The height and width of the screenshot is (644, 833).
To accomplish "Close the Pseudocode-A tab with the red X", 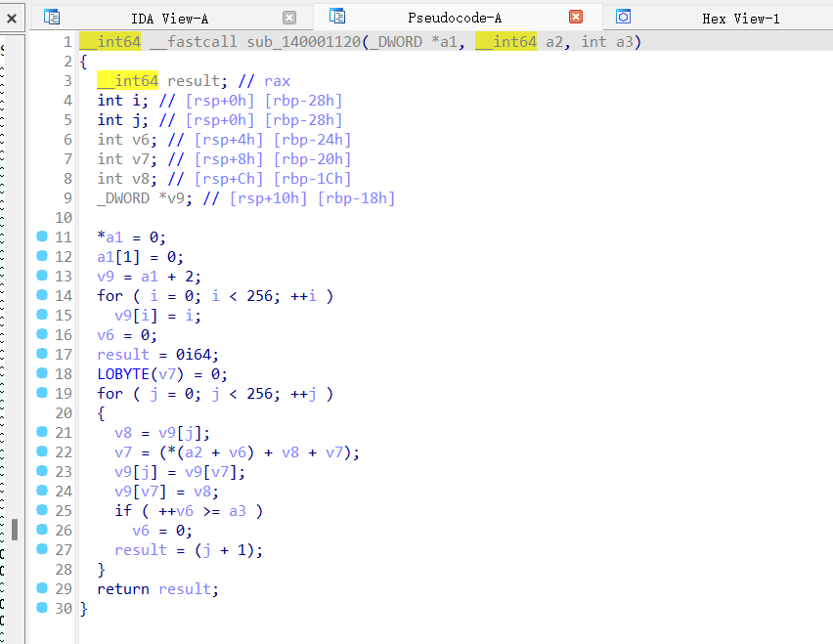I will point(575,17).
